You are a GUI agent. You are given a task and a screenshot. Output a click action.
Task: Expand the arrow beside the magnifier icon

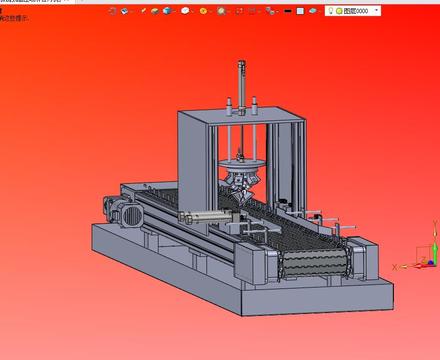click(229, 11)
